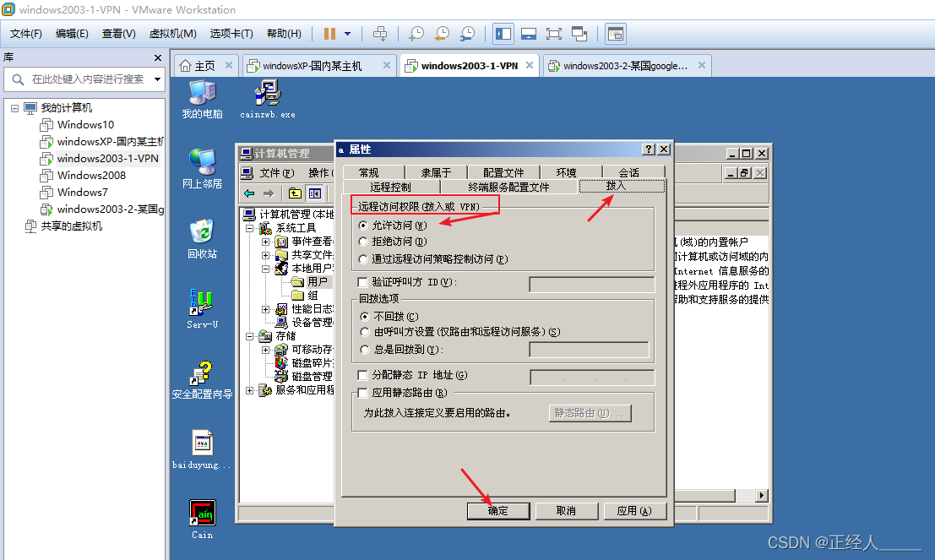Confirm the dialog with 确定 button

(498, 511)
